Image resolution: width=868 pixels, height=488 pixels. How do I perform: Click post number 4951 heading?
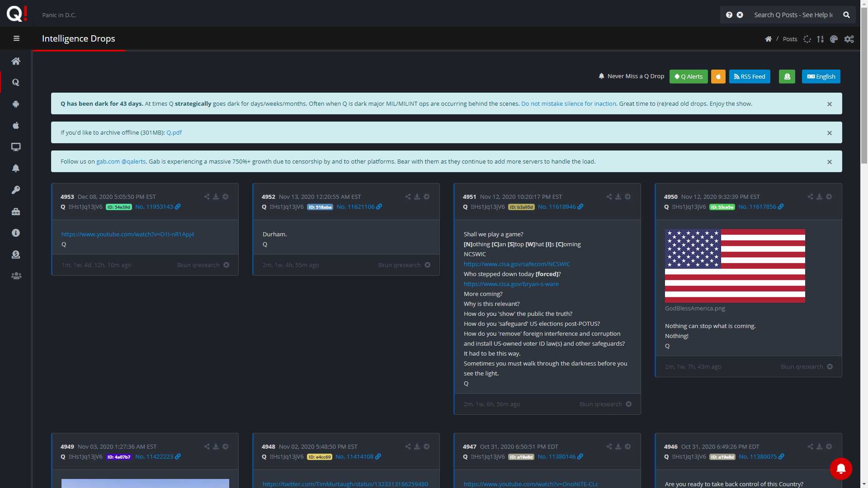point(469,197)
